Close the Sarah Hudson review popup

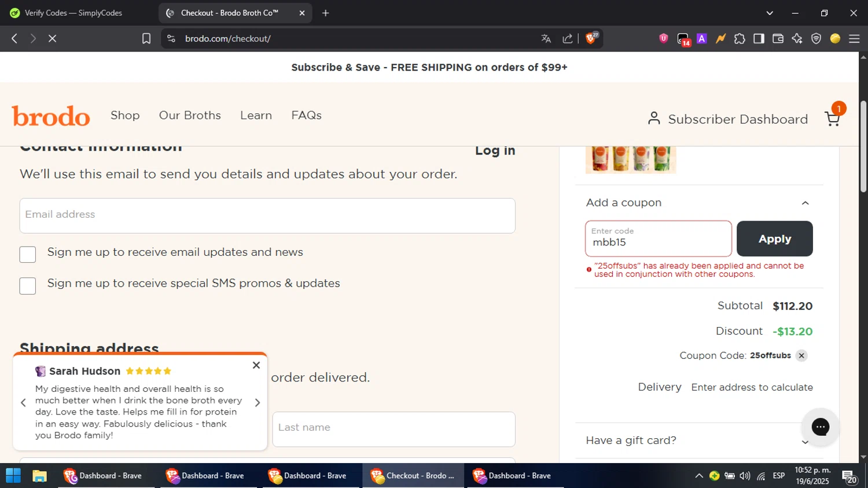click(256, 365)
